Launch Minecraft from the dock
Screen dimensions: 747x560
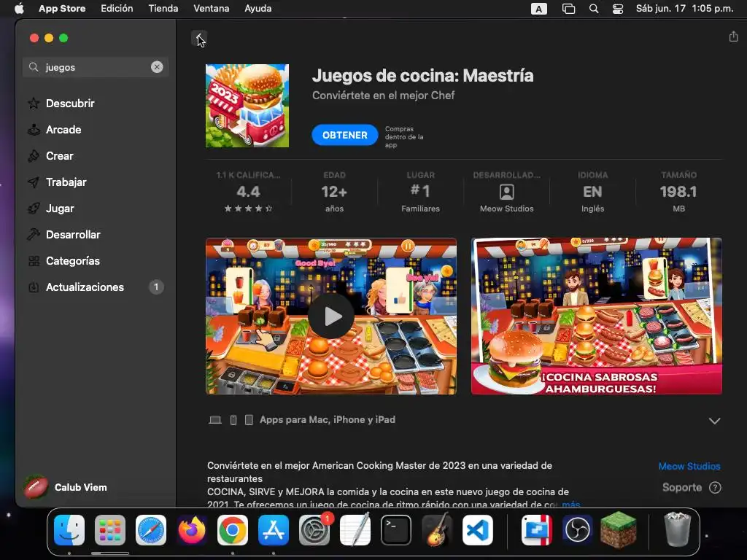coord(619,529)
